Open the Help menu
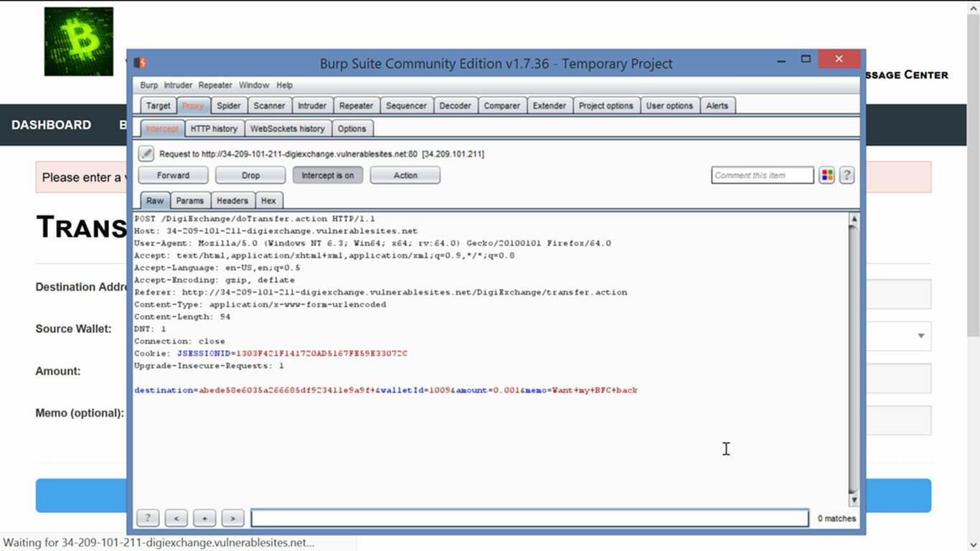980x551 pixels. (285, 85)
